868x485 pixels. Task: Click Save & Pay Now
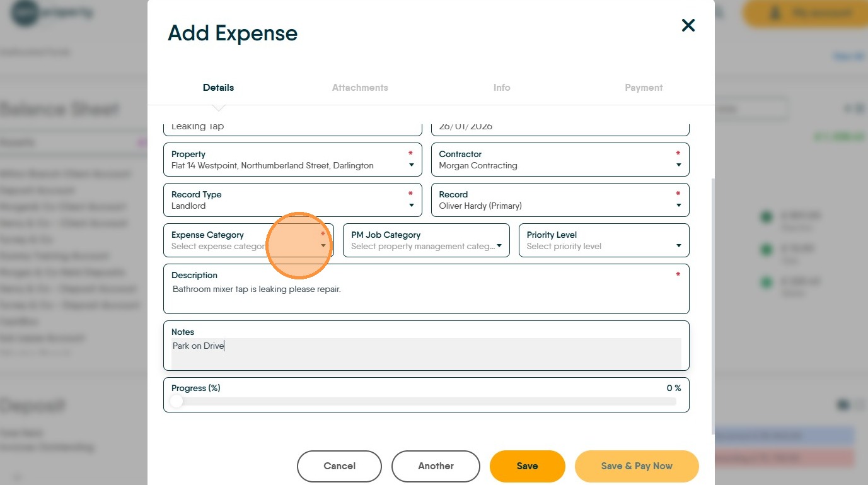pyautogui.click(x=637, y=466)
